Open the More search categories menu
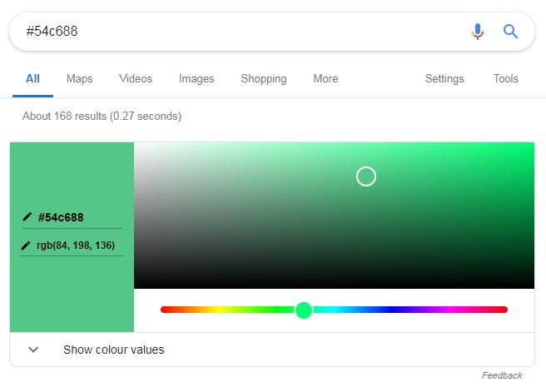The image size is (546, 392). (x=325, y=79)
